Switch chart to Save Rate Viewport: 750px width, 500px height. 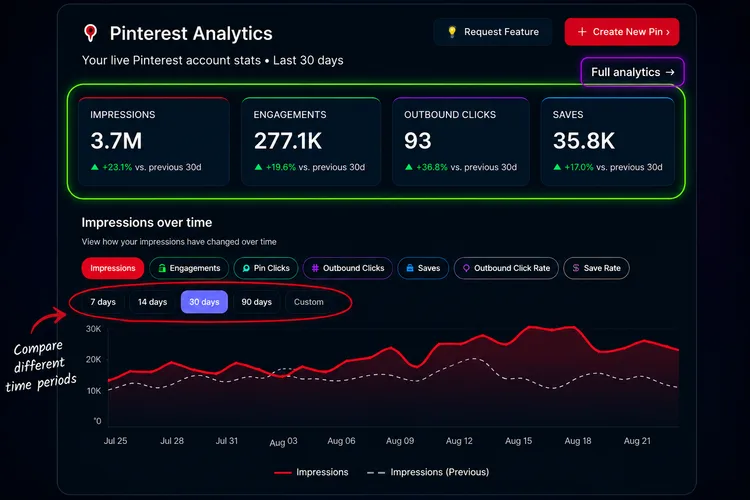click(596, 268)
